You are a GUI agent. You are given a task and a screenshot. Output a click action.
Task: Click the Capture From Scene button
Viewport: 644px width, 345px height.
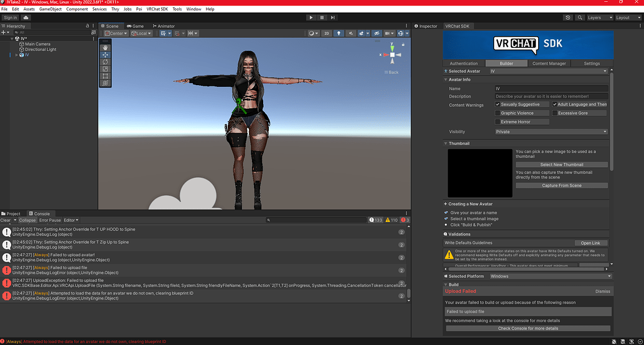click(561, 185)
